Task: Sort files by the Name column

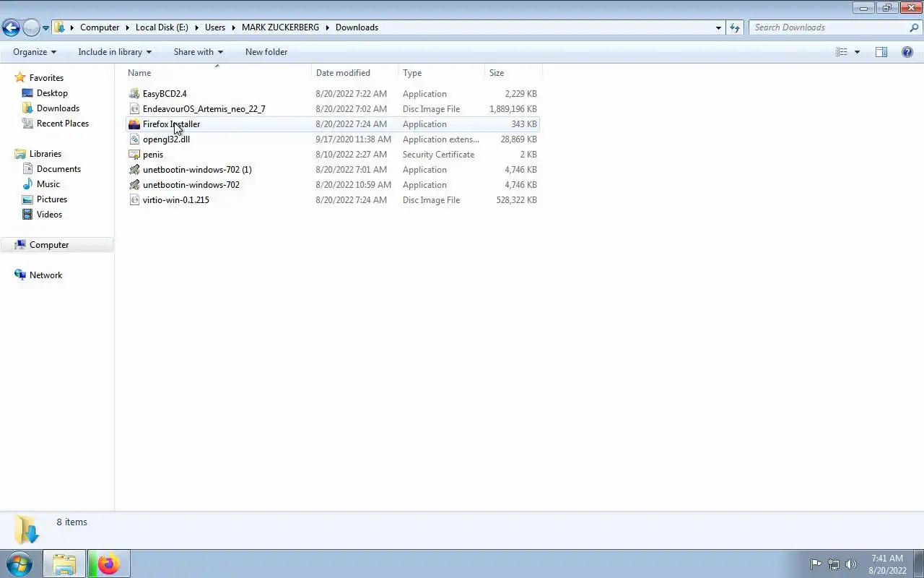Action: coord(218,73)
